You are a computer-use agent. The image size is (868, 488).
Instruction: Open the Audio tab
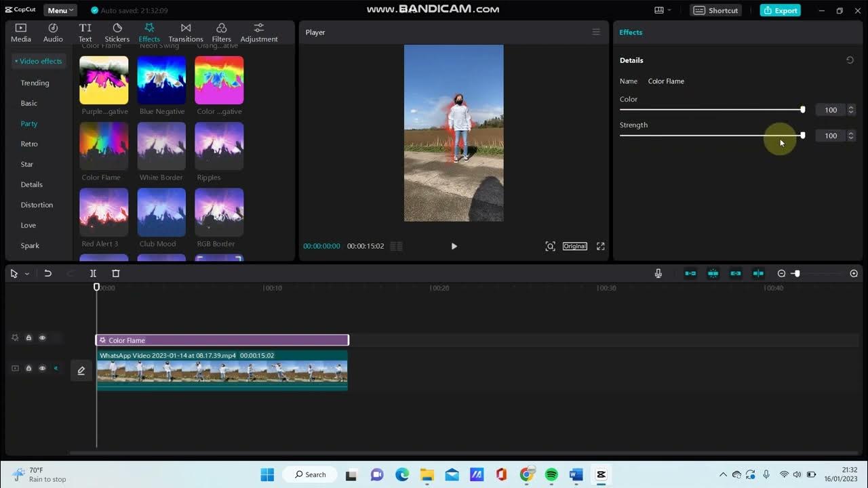pyautogui.click(x=53, y=33)
